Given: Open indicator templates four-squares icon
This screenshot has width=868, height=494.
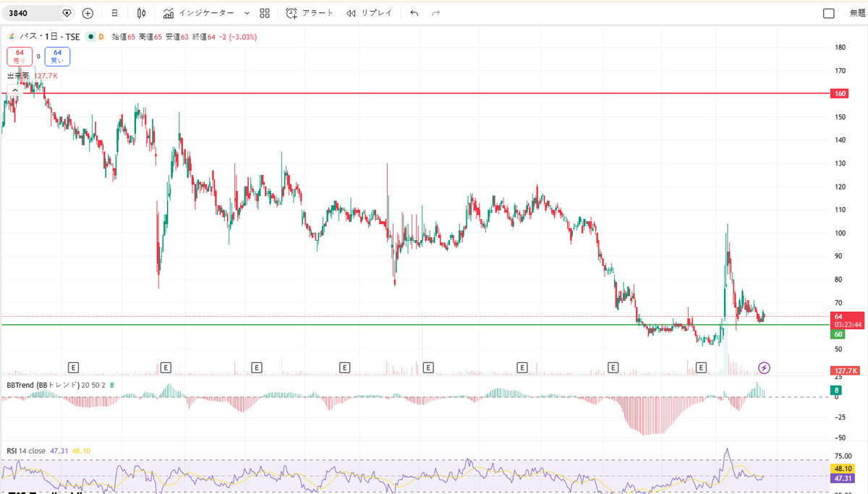Looking at the screenshot, I should click(265, 13).
